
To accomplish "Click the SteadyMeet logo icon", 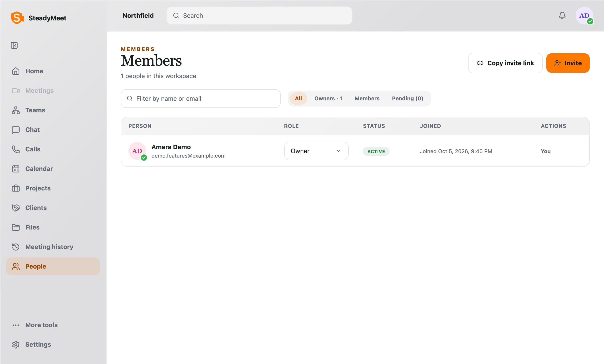I will tap(17, 18).
